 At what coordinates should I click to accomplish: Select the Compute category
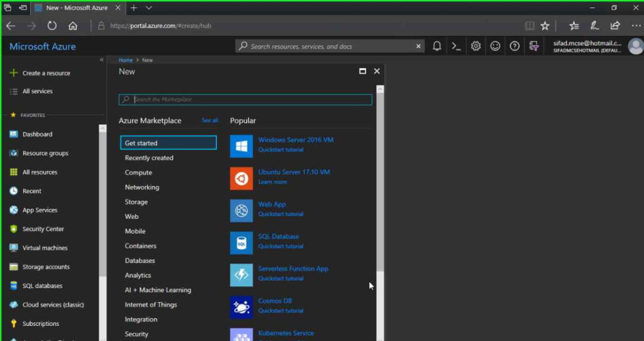tap(138, 172)
